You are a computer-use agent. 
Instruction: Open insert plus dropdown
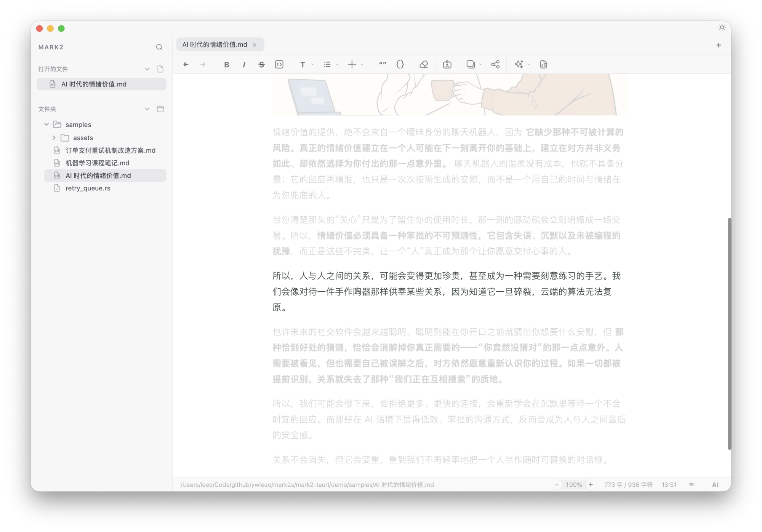[355, 64]
